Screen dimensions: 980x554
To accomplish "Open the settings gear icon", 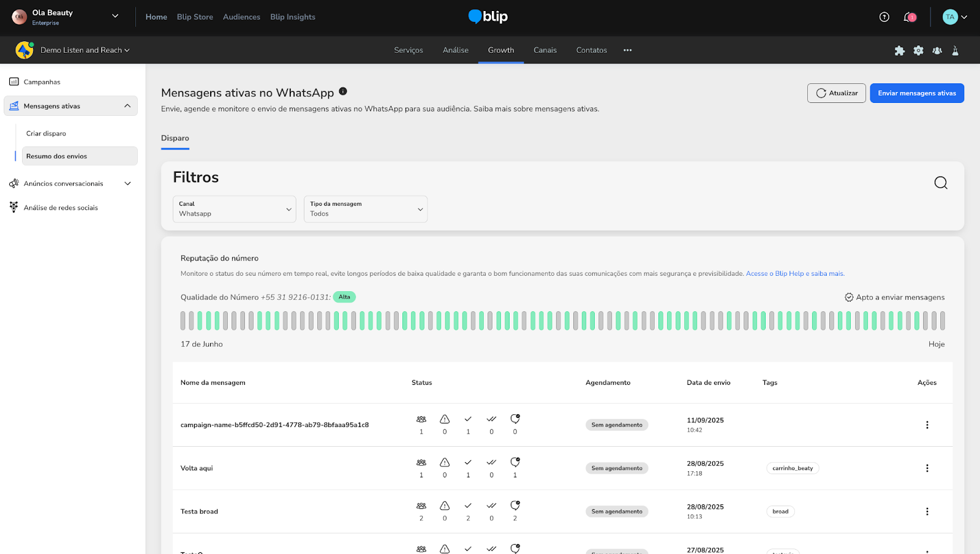I will [918, 51].
